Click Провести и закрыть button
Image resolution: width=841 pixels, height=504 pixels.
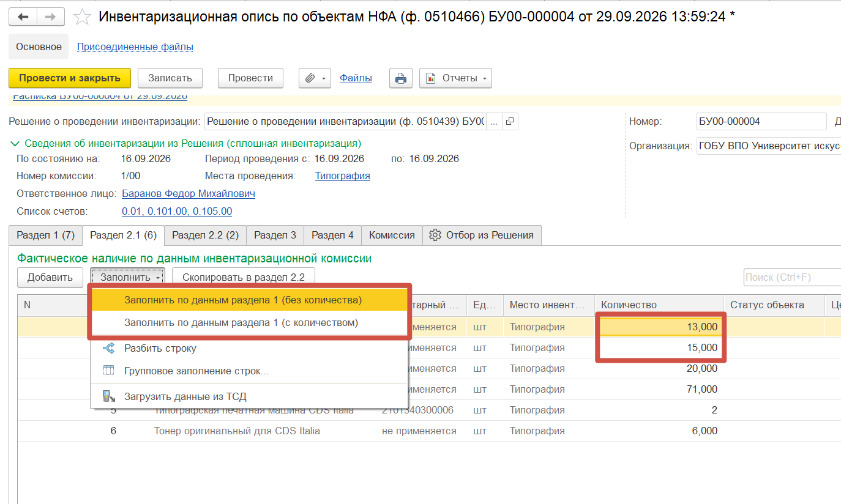pos(70,78)
